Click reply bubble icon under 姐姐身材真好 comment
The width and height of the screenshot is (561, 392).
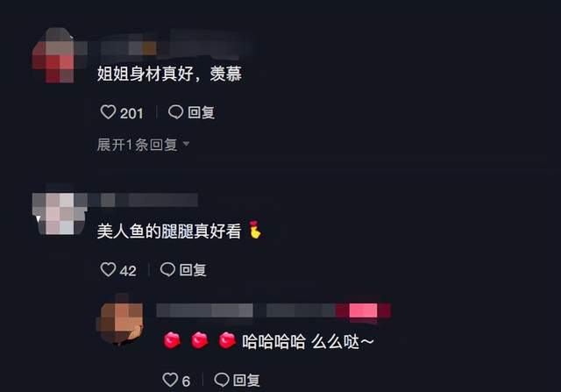[x=175, y=112]
